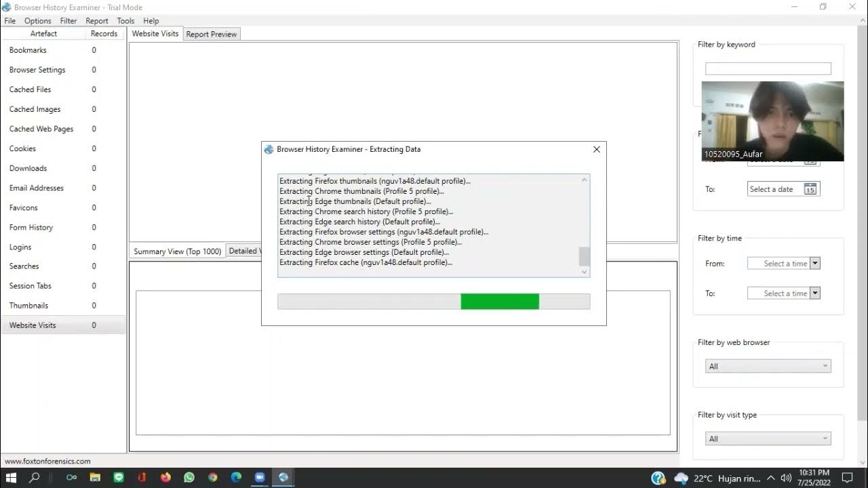Click the Get Help tray icon
868x488 pixels.
(658, 478)
